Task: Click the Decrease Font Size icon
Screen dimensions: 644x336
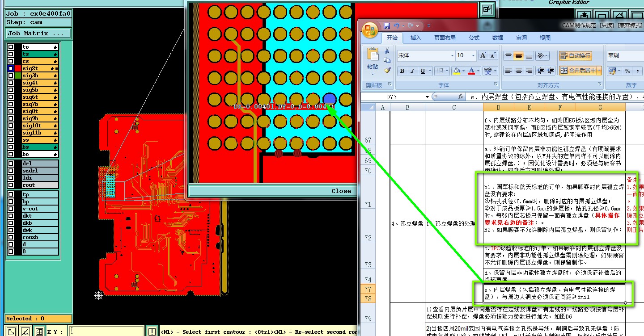Action: point(493,55)
